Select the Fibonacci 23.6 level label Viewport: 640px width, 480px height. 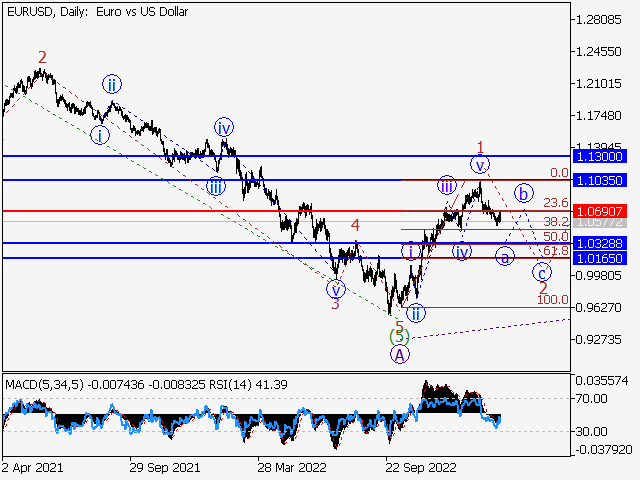coord(556,202)
